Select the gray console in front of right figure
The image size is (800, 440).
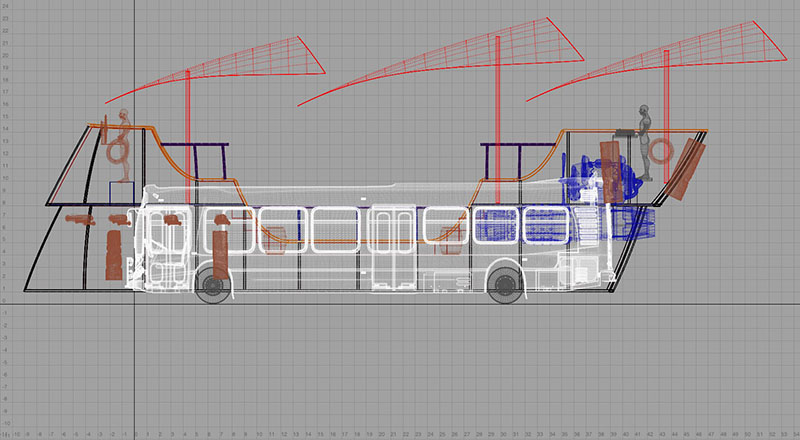point(626,133)
